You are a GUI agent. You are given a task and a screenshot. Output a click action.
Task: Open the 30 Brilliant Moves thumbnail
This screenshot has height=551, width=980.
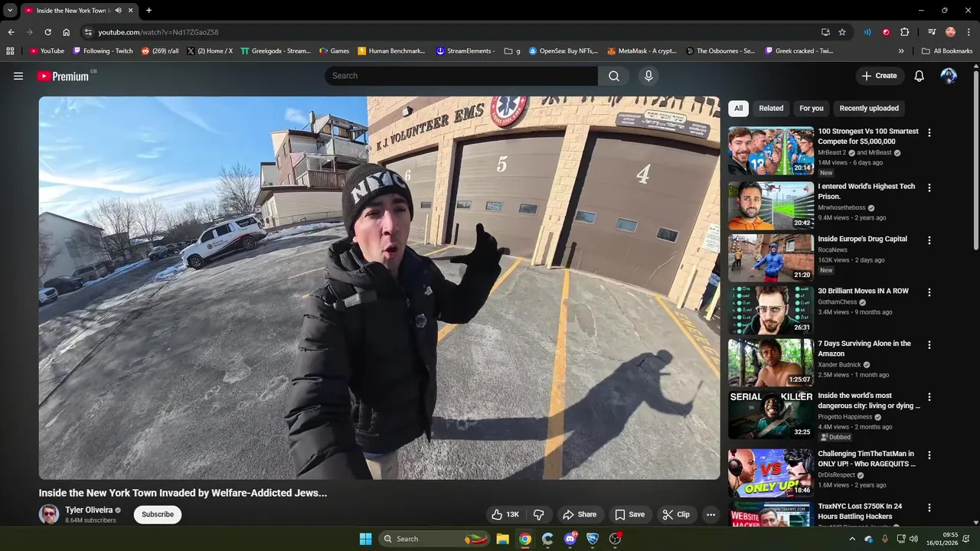pos(771,310)
